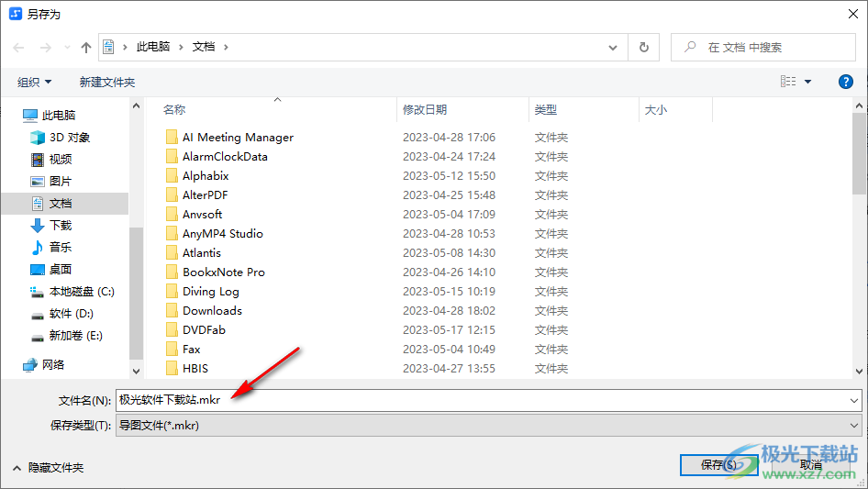Select the DVDFab folder
This screenshot has height=489, width=868.
coord(204,330)
